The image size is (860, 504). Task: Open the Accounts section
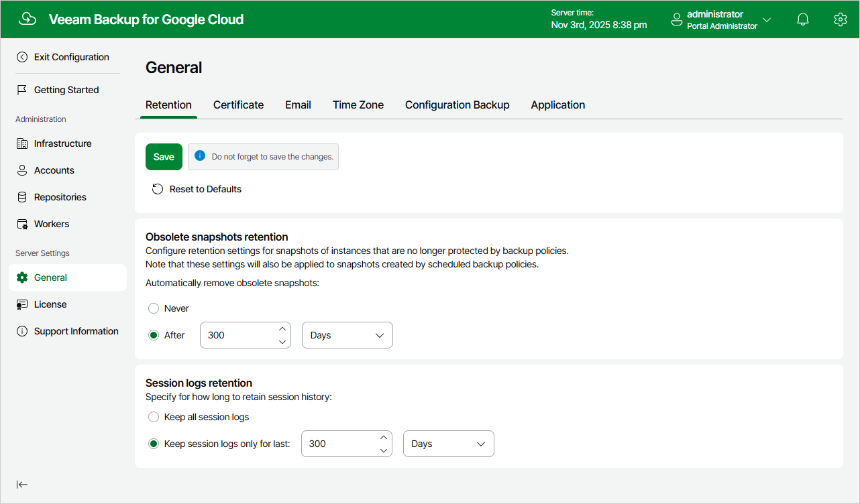(x=54, y=170)
